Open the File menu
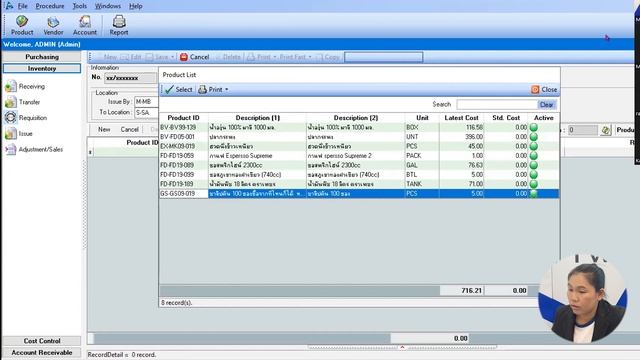Image resolution: width=640 pixels, height=360 pixels. click(22, 6)
